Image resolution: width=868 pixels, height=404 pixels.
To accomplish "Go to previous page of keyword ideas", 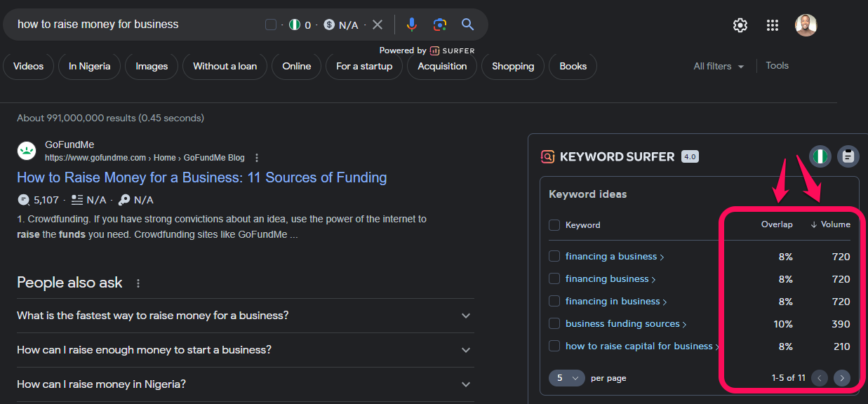I will click(x=819, y=378).
